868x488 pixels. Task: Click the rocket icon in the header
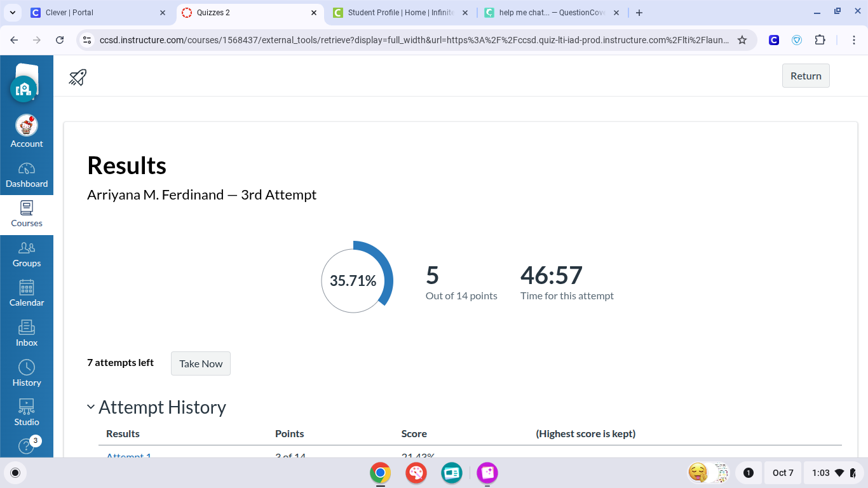78,78
